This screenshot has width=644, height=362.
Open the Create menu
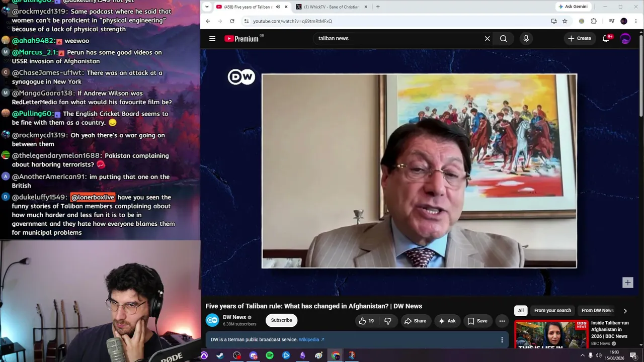coord(580,39)
